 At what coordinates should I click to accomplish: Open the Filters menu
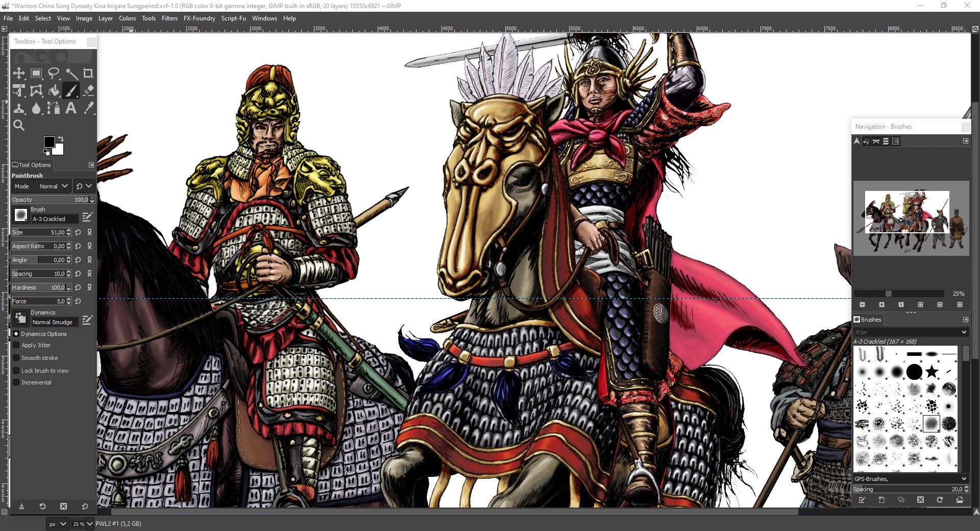click(x=169, y=18)
